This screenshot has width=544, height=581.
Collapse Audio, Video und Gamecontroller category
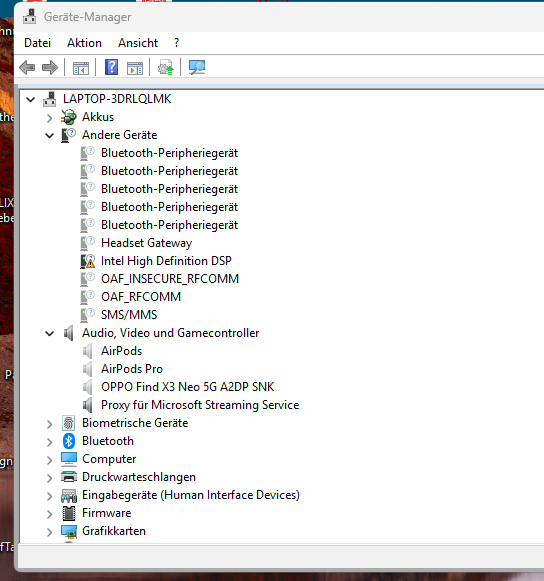pyautogui.click(x=50, y=333)
